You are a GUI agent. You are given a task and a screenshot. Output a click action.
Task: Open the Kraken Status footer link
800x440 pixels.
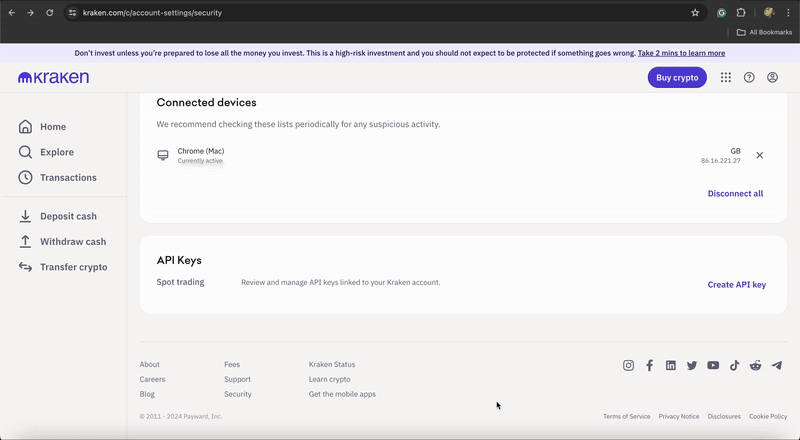[332, 364]
